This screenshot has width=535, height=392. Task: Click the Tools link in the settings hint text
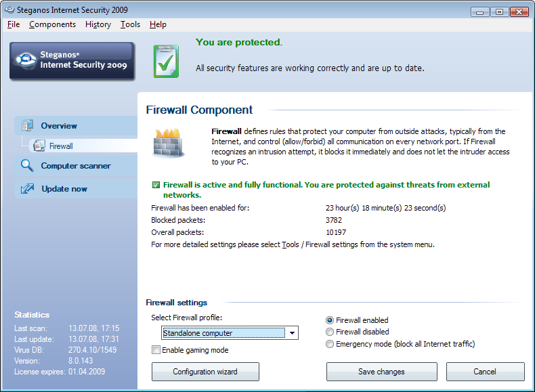pyautogui.click(x=291, y=244)
